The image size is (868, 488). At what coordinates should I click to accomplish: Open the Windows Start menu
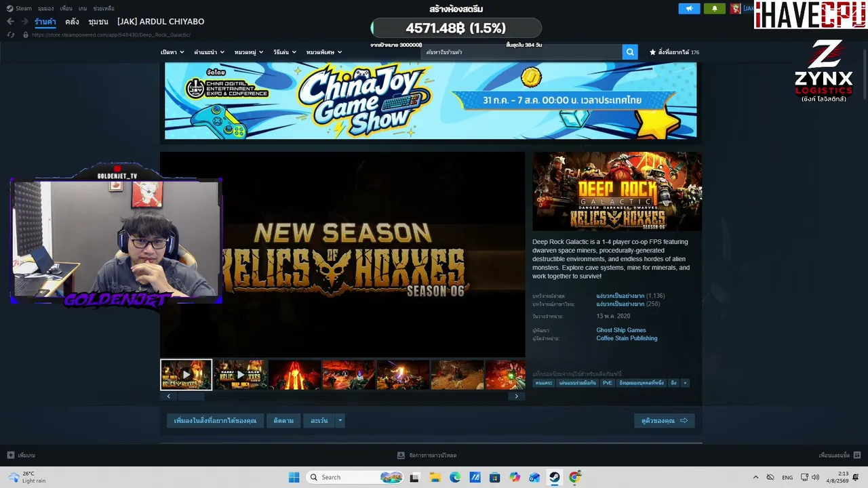click(x=294, y=477)
